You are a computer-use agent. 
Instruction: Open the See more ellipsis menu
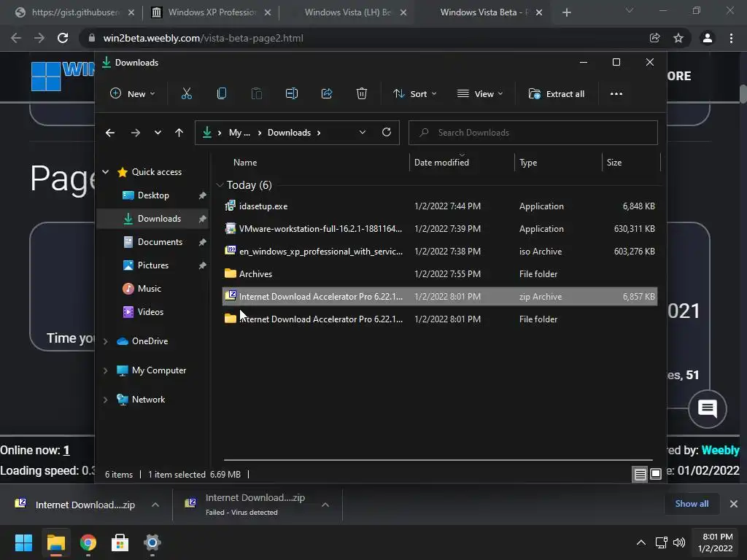coord(616,94)
